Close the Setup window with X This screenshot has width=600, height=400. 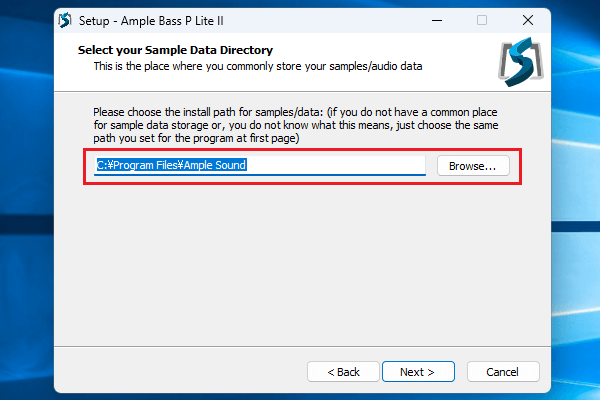click(527, 20)
